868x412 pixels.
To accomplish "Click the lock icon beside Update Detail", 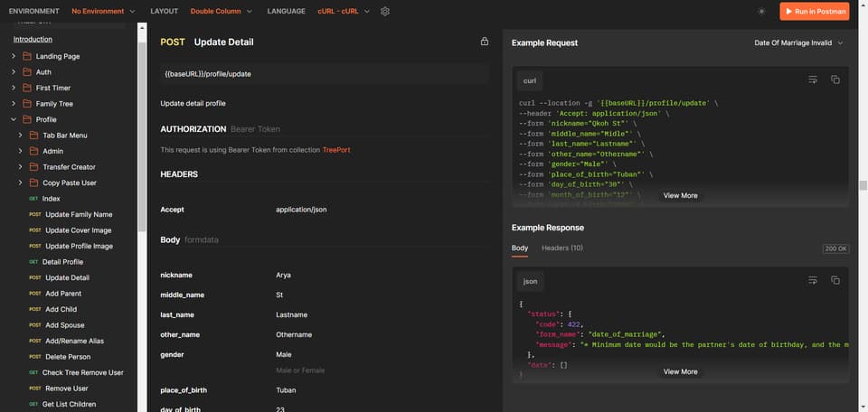I will pyautogui.click(x=485, y=42).
